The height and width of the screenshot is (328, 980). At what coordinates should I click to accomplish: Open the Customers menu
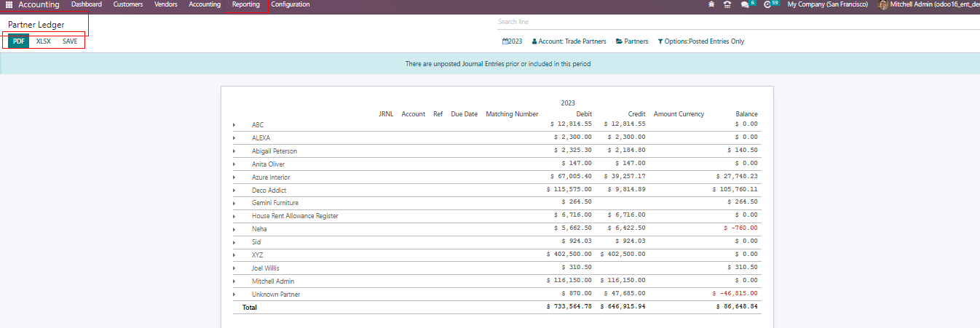tap(128, 4)
